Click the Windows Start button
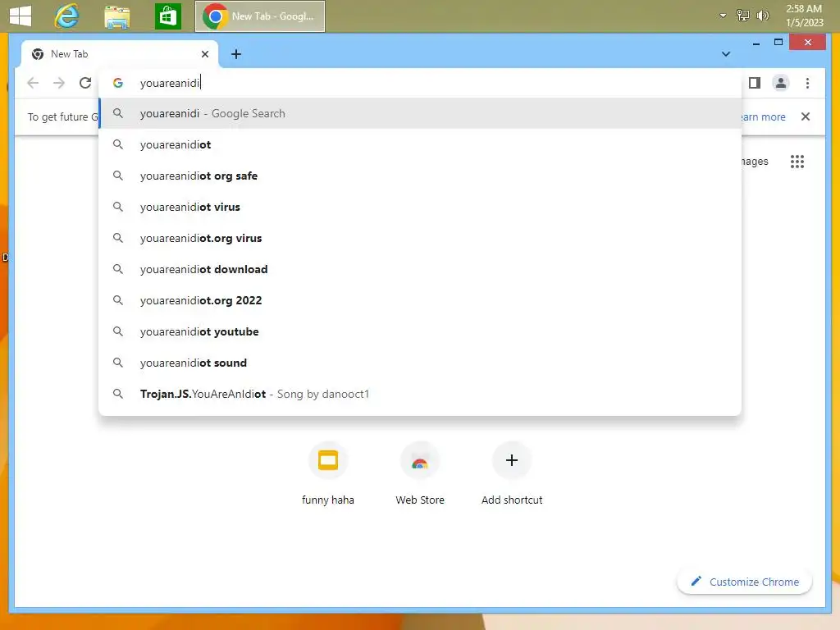The image size is (840, 630). click(21, 16)
